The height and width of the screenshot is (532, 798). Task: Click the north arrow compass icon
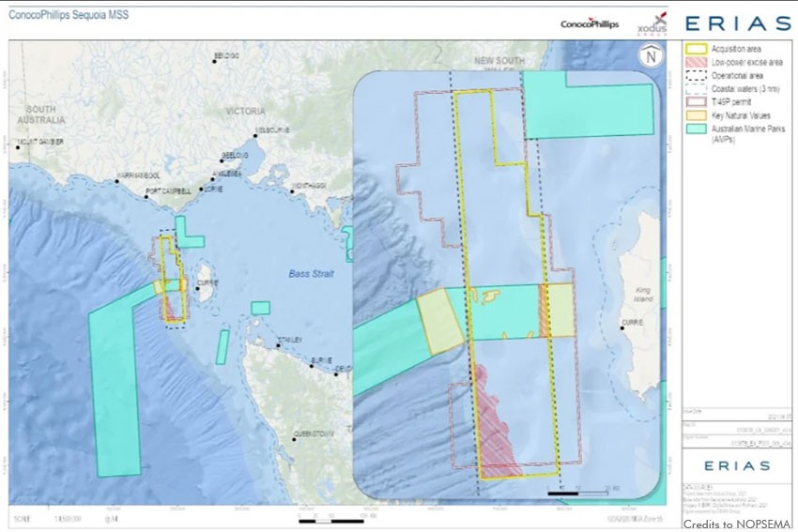648,56
